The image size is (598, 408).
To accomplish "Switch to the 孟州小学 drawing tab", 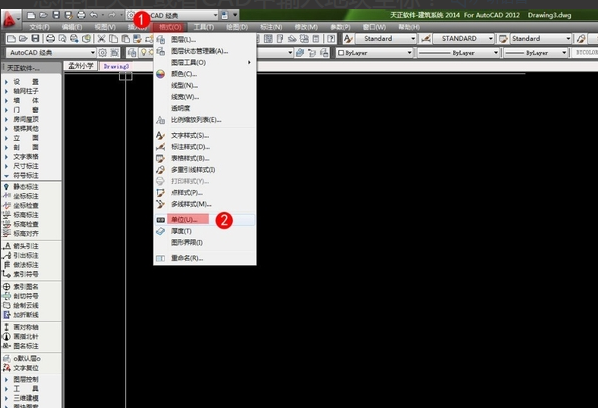I will tap(81, 66).
